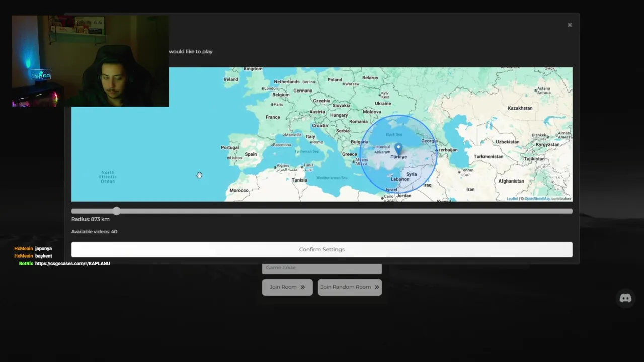Click the japonya chat message

[43, 248]
